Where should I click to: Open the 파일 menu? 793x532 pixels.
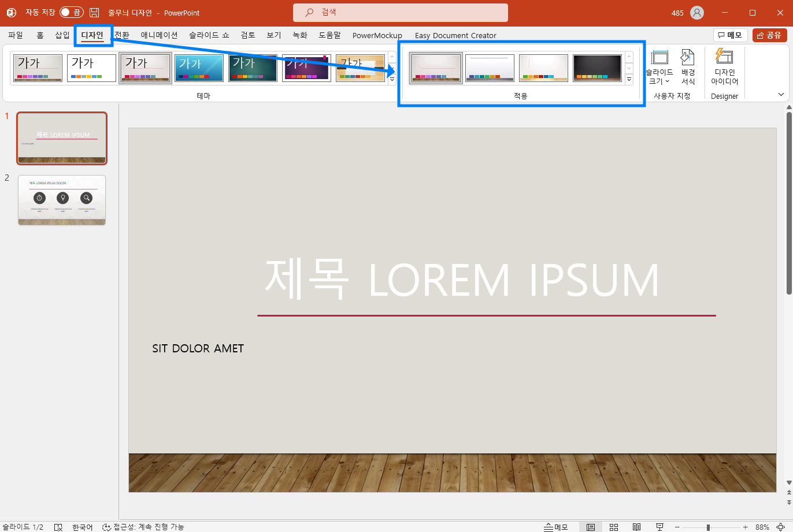pos(16,35)
